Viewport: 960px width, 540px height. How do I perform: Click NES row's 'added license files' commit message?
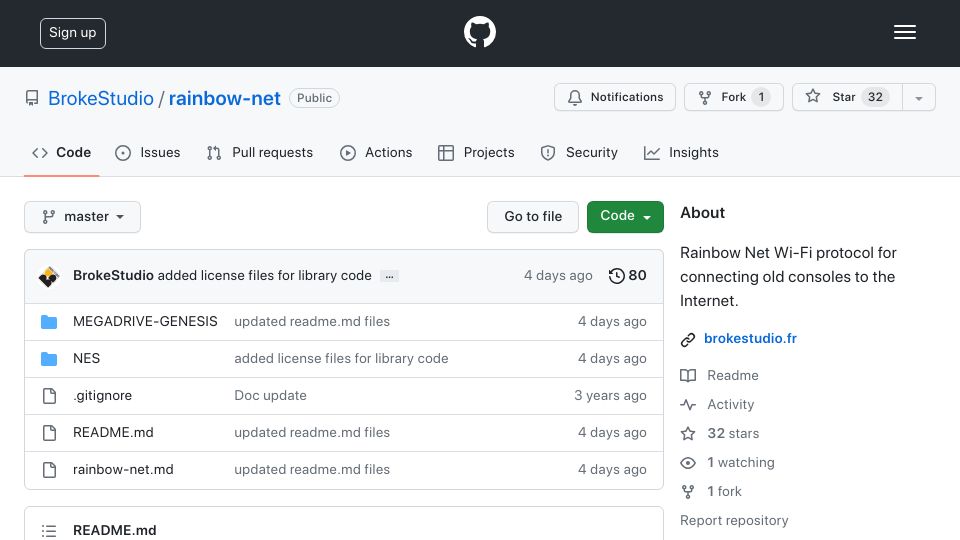coord(341,359)
